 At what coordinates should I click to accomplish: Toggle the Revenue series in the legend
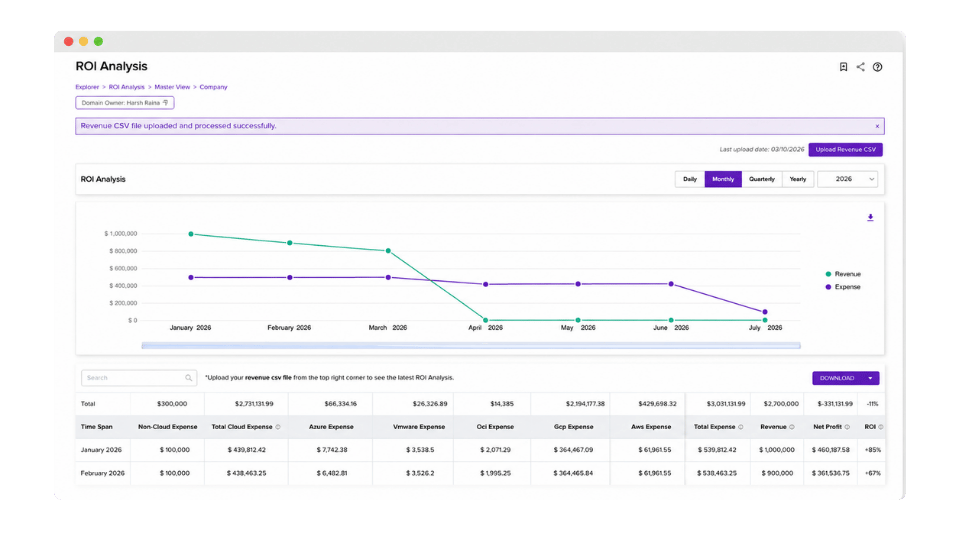843,274
